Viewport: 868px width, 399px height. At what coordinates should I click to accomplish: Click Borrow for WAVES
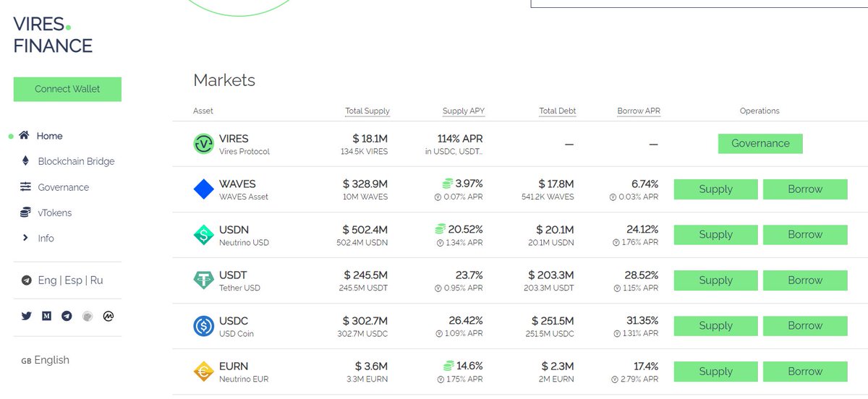(x=805, y=189)
